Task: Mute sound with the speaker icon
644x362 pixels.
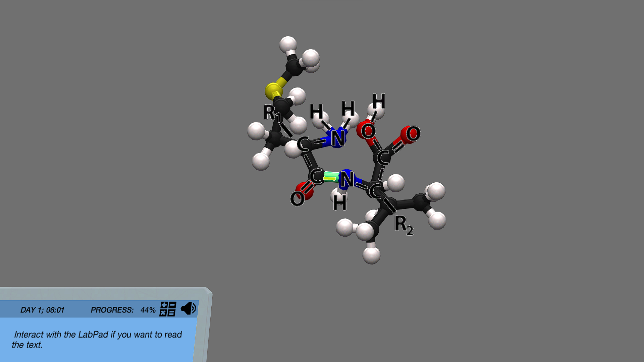Action: (188, 308)
